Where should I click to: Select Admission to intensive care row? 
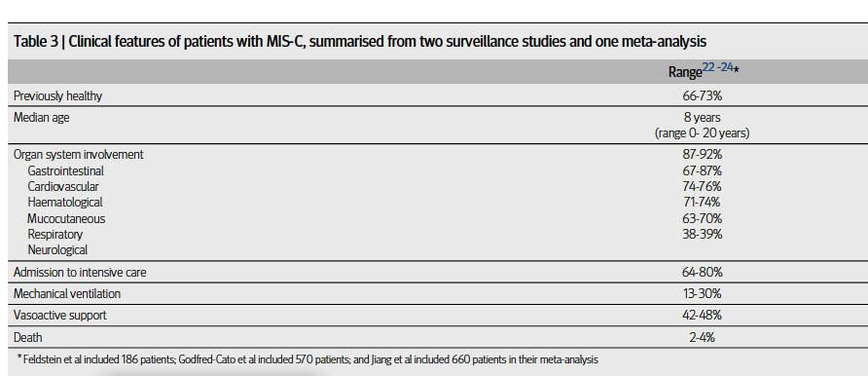(438, 273)
